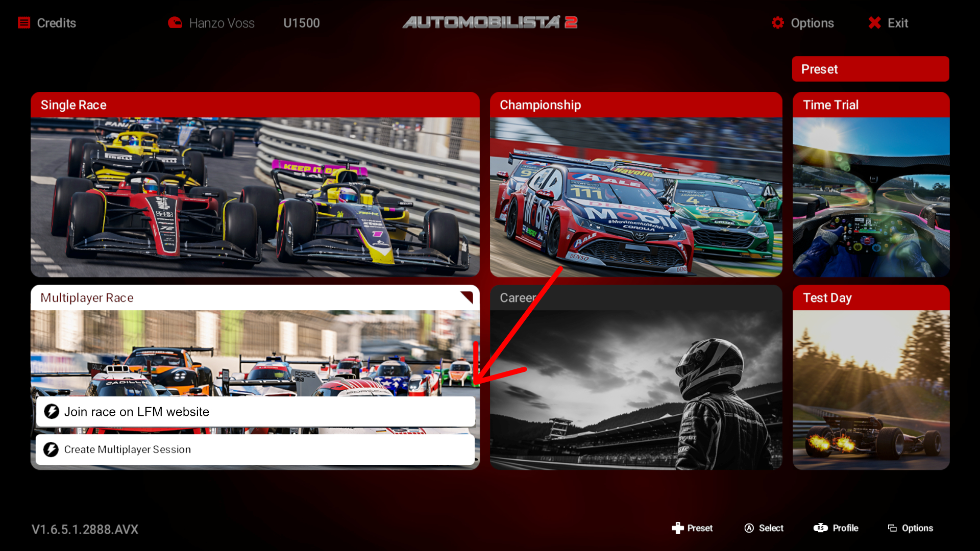980x551 pixels.
Task: Click the RS stick Profile hint icon
Action: coord(820,528)
